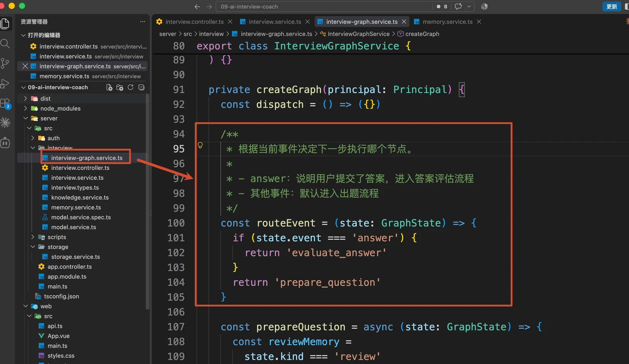Go back with the navigation arrow
Image resolution: width=629 pixels, height=364 pixels.
click(x=197, y=7)
